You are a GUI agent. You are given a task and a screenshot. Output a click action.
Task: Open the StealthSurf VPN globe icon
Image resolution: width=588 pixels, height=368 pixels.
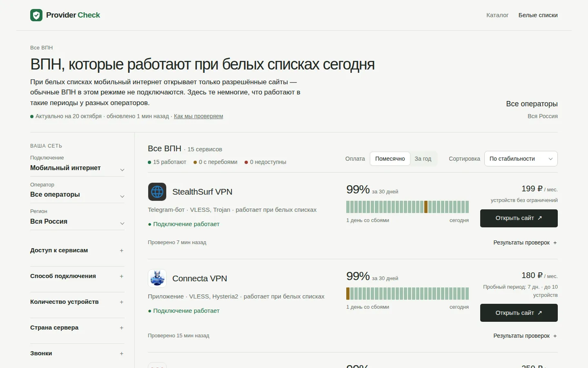click(157, 192)
